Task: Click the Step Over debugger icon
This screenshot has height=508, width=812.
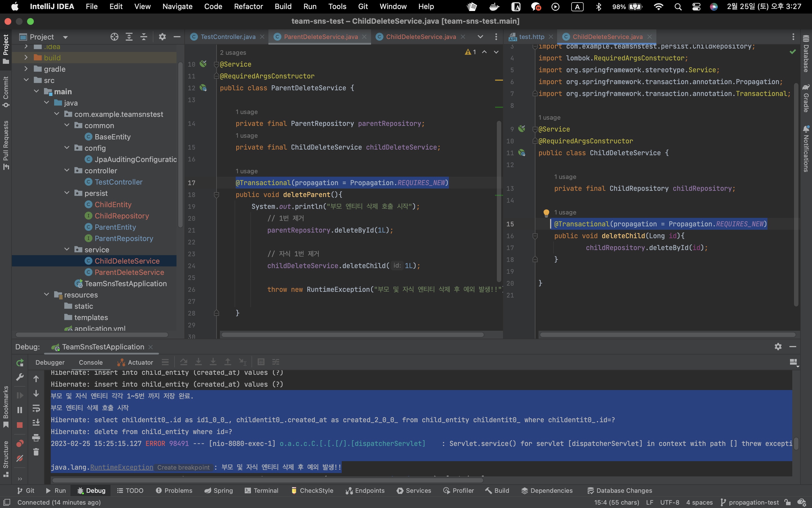Action: pos(184,362)
